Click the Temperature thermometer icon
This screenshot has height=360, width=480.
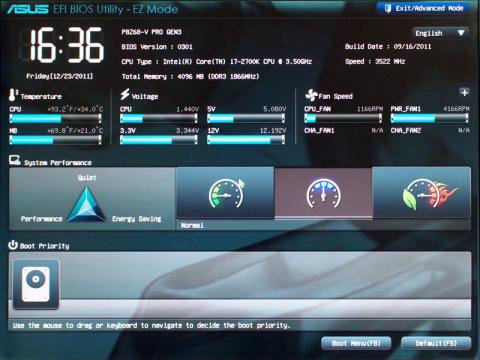(13, 95)
